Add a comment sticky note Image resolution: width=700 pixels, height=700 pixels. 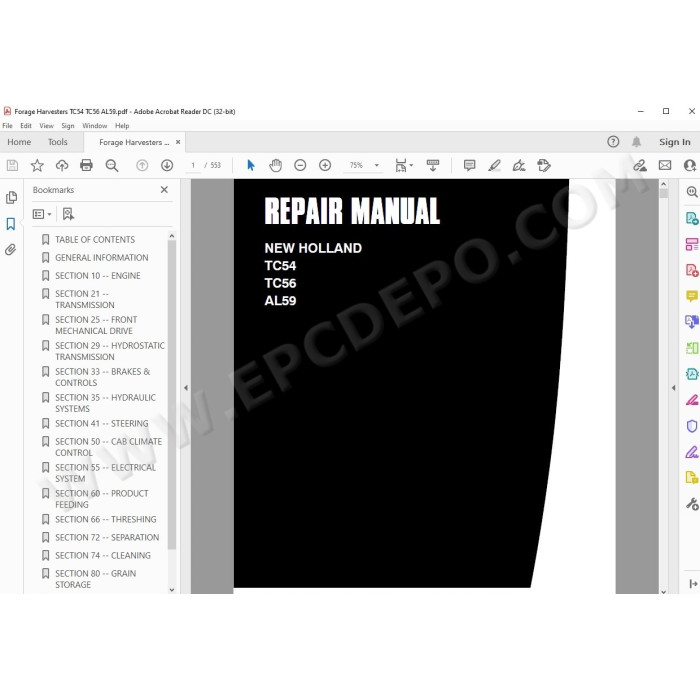pos(469,166)
